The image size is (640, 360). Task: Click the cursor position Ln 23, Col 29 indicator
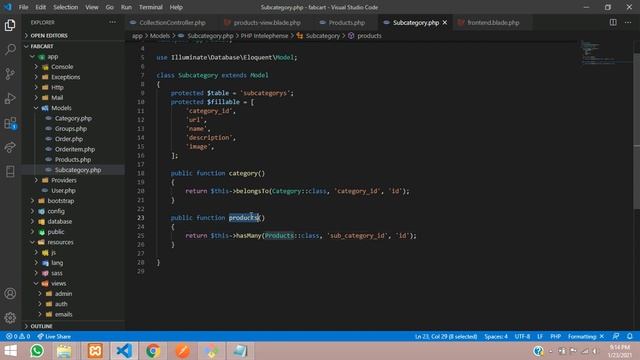(446, 336)
